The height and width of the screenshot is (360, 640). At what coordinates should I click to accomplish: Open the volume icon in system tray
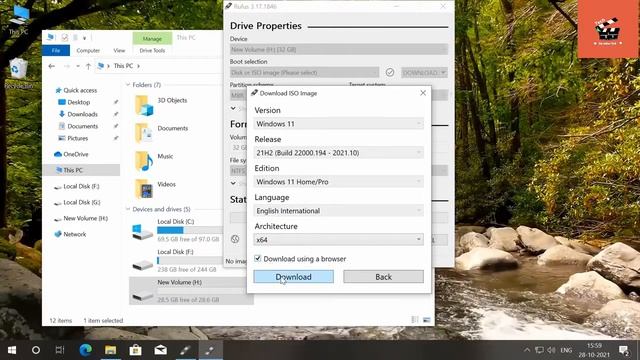tap(551, 350)
